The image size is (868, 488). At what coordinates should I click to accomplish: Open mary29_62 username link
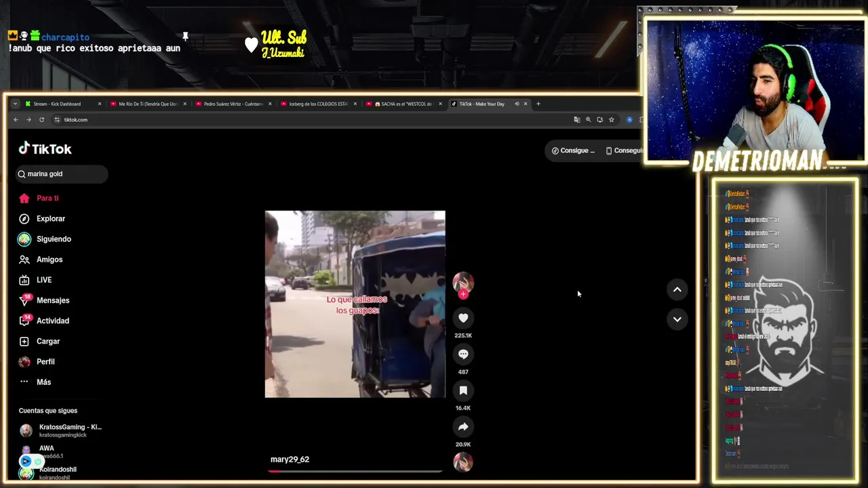tap(290, 460)
